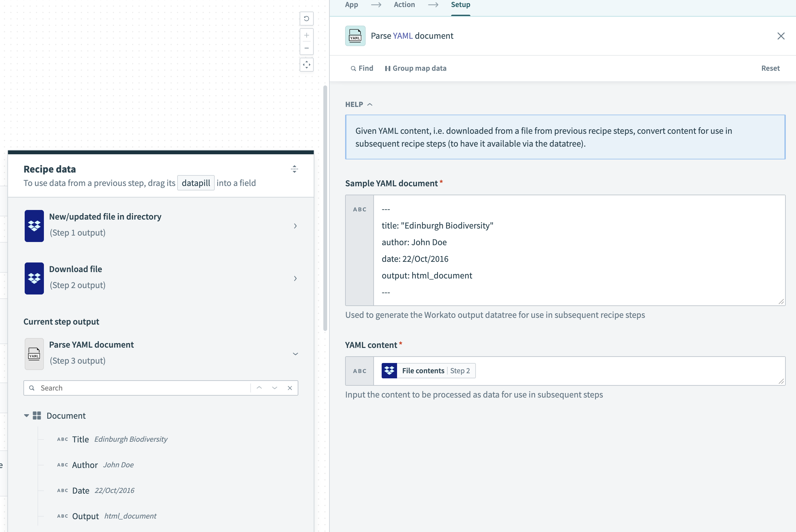Viewport: 796px width, 532px height.
Task: Click the Dropbox icon on Download file step
Action: (34, 278)
